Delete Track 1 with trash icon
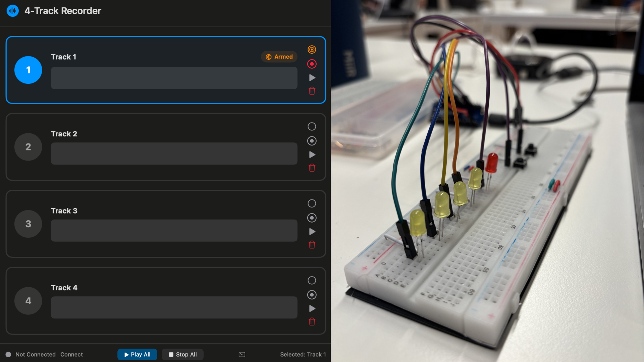The image size is (644, 362). click(312, 91)
